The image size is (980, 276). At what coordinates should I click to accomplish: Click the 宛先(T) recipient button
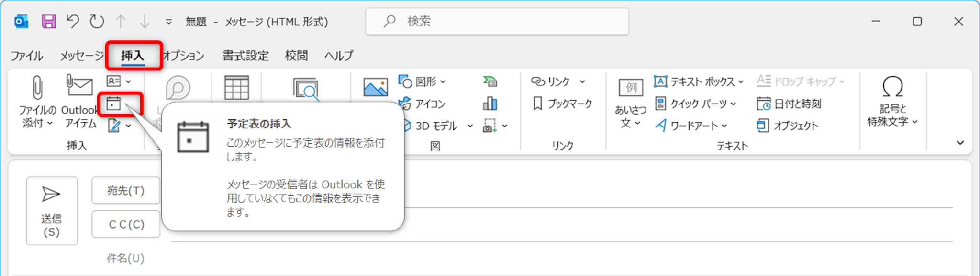point(126,191)
